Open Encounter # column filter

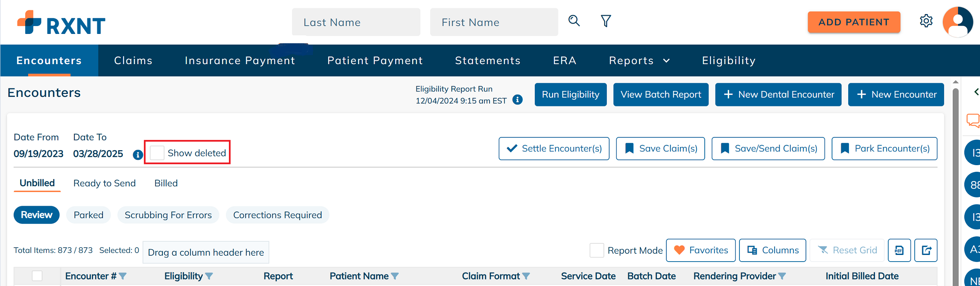point(123,276)
